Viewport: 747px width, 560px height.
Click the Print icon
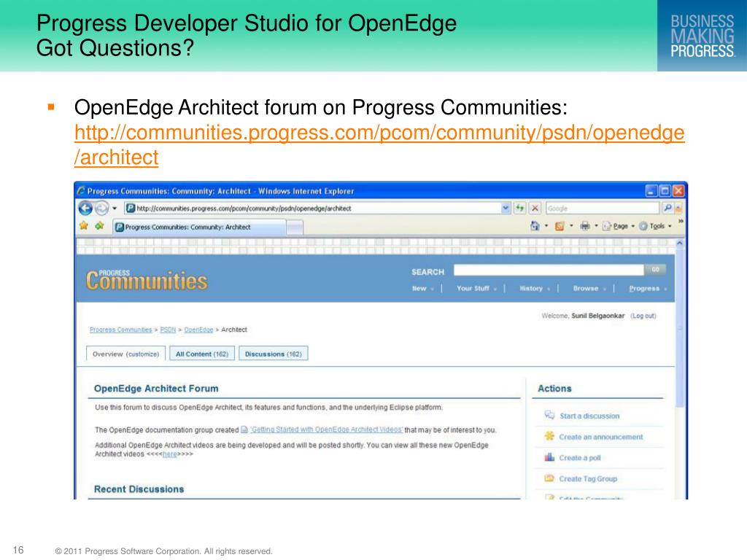(584, 226)
